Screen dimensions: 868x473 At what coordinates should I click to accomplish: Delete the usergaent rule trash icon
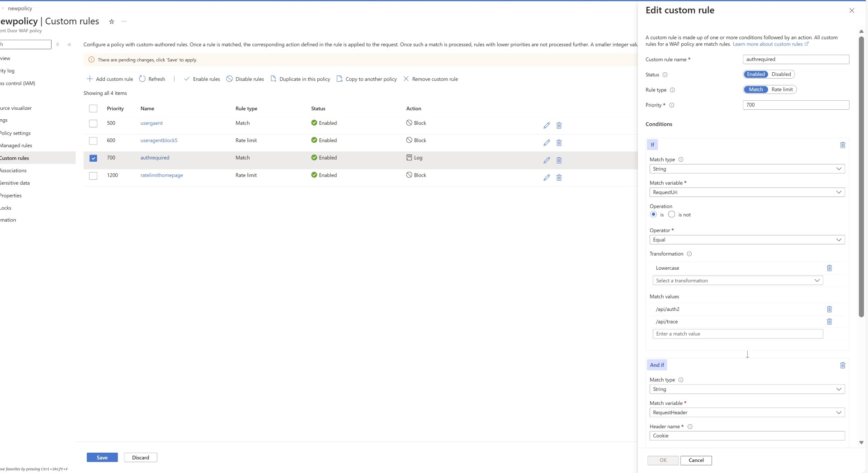point(559,126)
